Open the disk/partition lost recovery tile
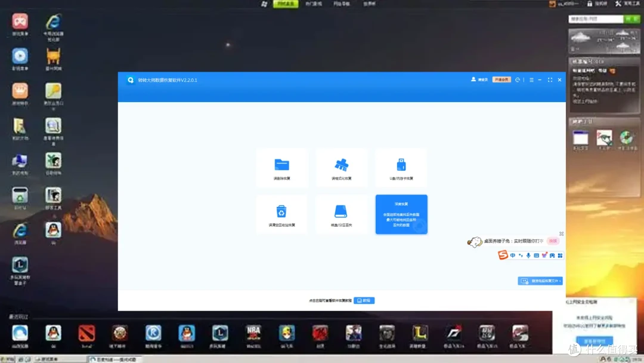644x363 pixels. (x=341, y=214)
